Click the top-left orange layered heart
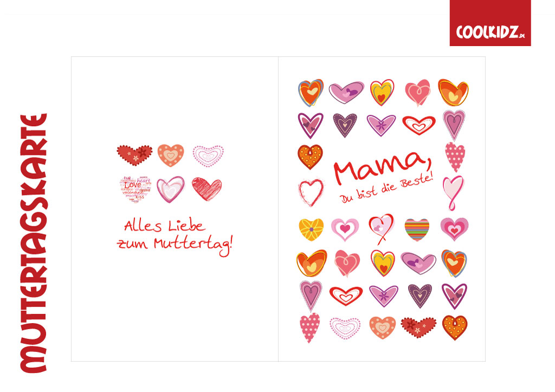555x392 pixels. (x=311, y=93)
